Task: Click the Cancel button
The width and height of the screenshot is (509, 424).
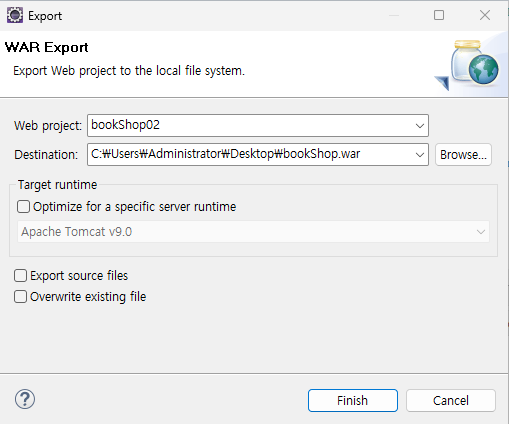Action: click(451, 400)
